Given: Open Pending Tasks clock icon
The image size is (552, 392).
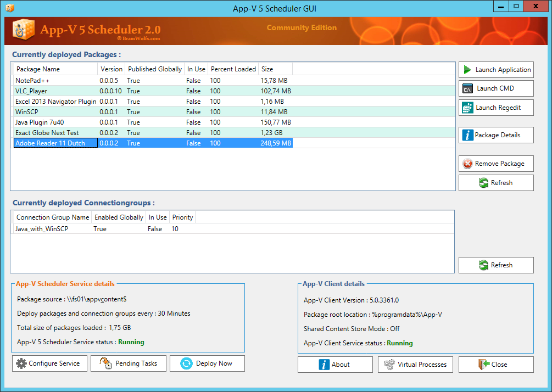Looking at the screenshot, I should pyautogui.click(x=106, y=363).
